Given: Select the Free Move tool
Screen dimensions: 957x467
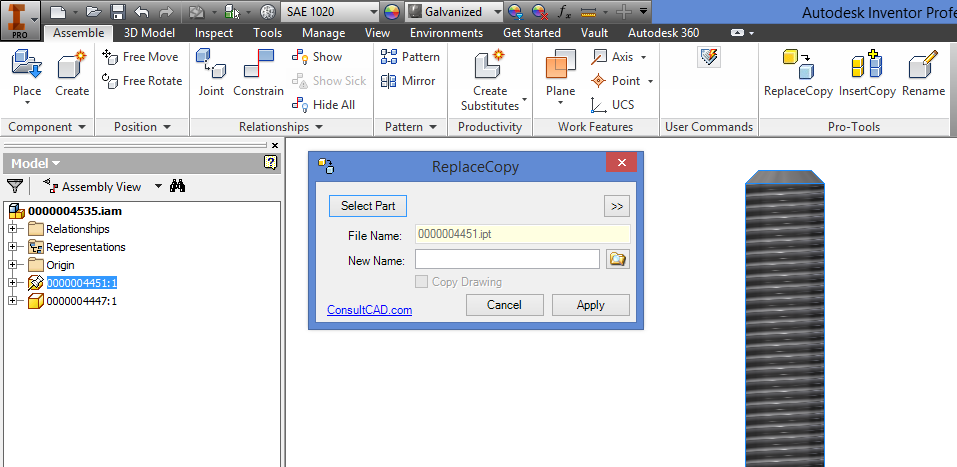Looking at the screenshot, I should click(141, 57).
